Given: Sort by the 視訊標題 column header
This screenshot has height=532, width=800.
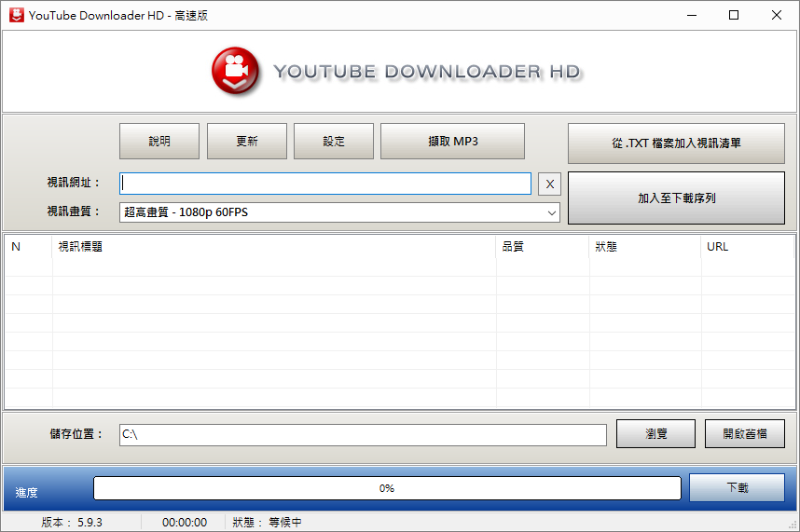Looking at the screenshot, I should click(x=273, y=247).
